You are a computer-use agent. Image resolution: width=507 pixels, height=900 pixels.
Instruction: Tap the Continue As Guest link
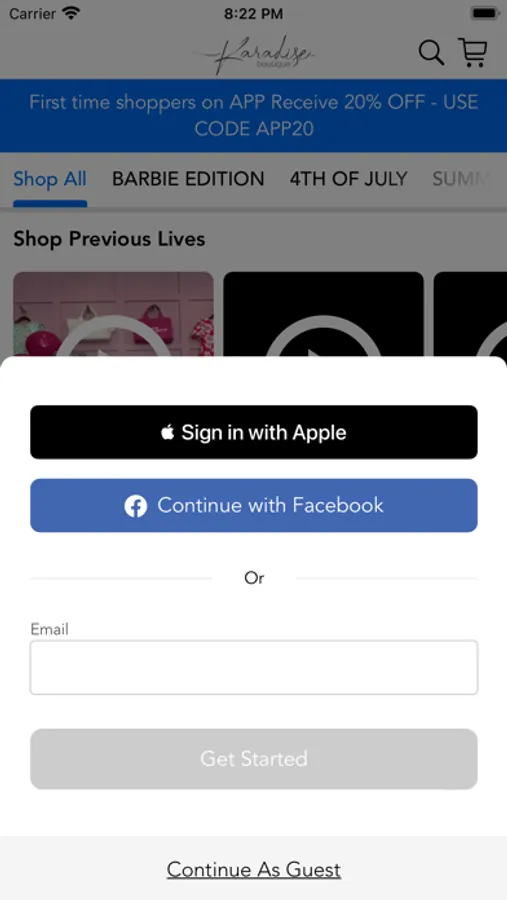click(254, 870)
